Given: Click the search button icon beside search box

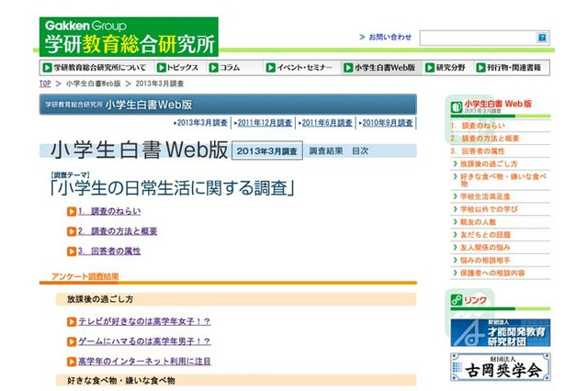Looking at the screenshot, I should click(542, 38).
